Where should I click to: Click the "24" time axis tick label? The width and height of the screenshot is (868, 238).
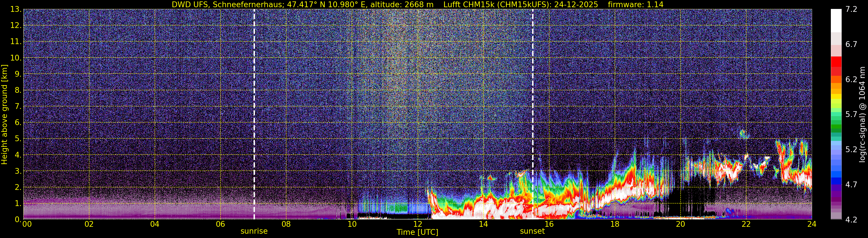pyautogui.click(x=812, y=224)
